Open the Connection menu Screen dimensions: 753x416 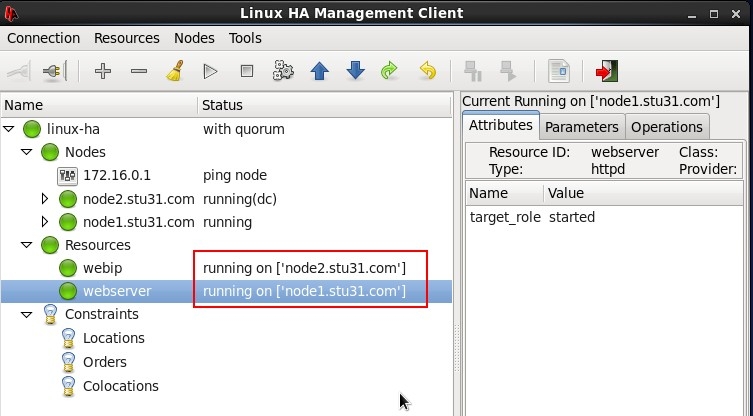(43, 38)
